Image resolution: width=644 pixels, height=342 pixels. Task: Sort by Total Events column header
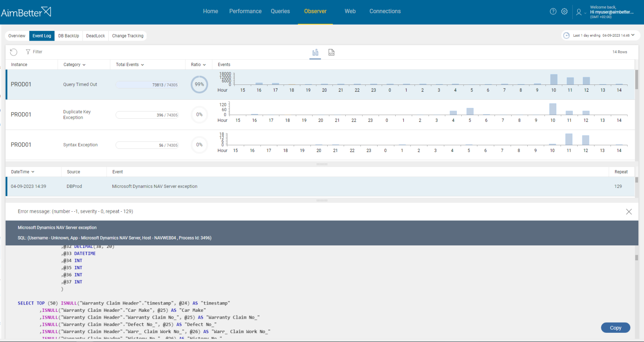point(130,65)
